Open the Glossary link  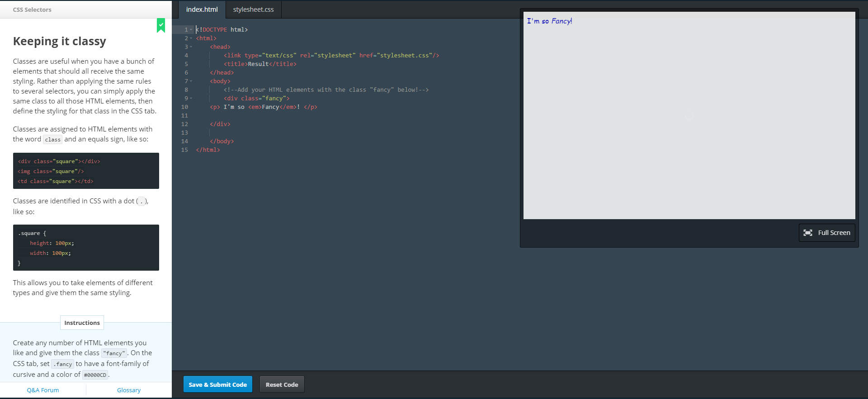pyautogui.click(x=129, y=390)
